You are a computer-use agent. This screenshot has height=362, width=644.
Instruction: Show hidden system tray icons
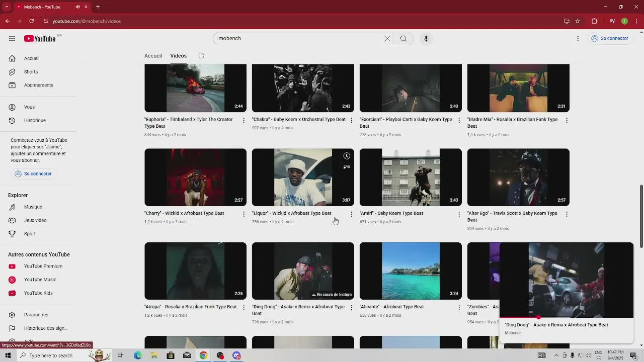tap(556, 355)
